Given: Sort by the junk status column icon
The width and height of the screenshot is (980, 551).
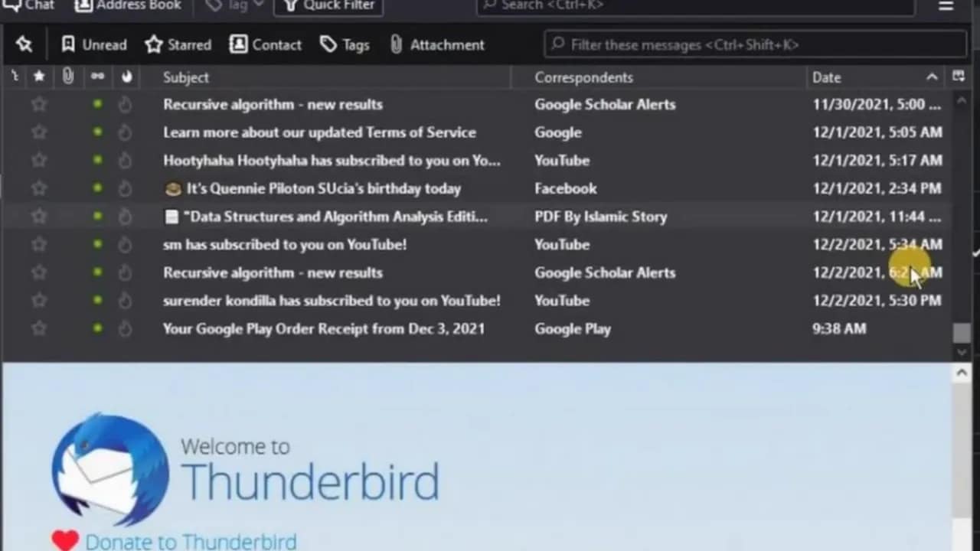Looking at the screenshot, I should click(x=126, y=77).
